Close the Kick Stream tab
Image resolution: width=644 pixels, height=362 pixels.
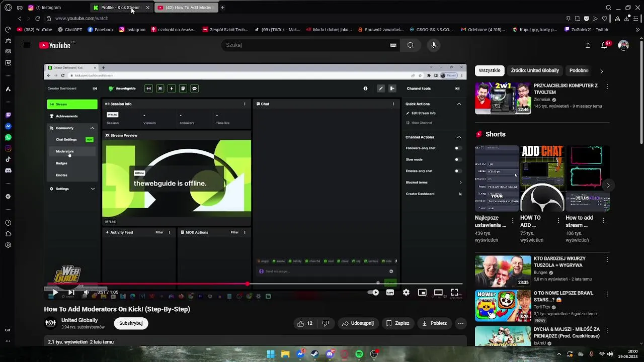tap(147, 8)
